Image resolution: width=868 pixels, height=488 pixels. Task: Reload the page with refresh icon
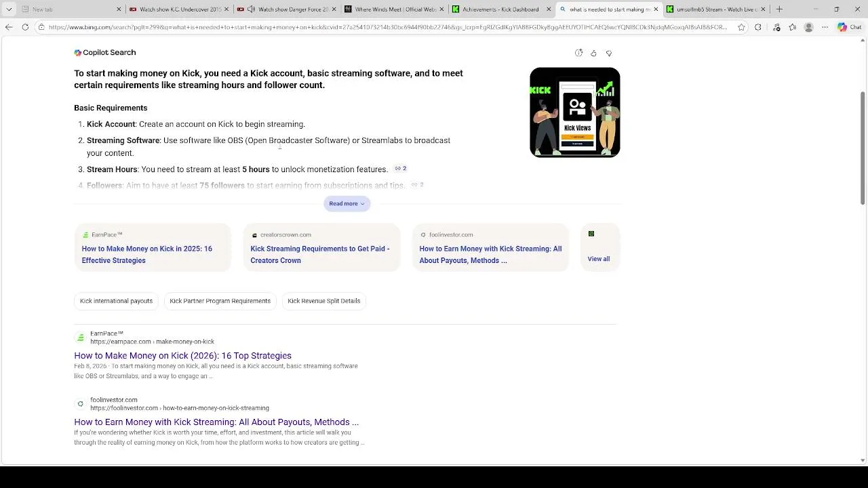[25, 27]
